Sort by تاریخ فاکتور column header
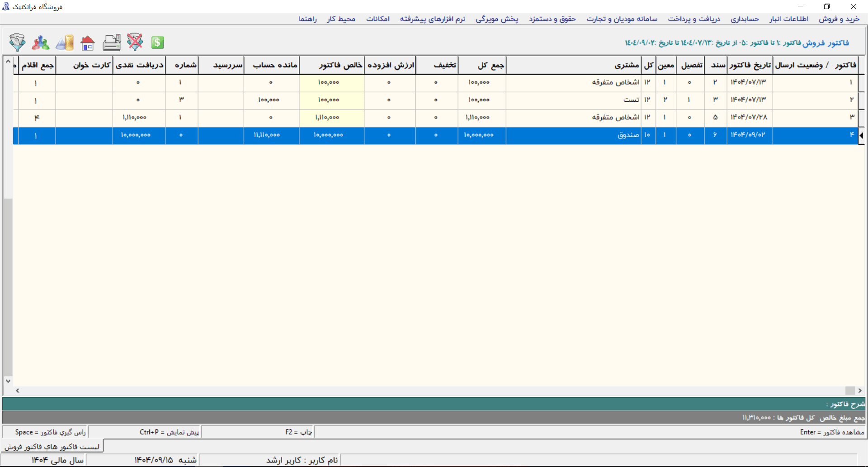The image size is (868, 467). pyautogui.click(x=750, y=65)
